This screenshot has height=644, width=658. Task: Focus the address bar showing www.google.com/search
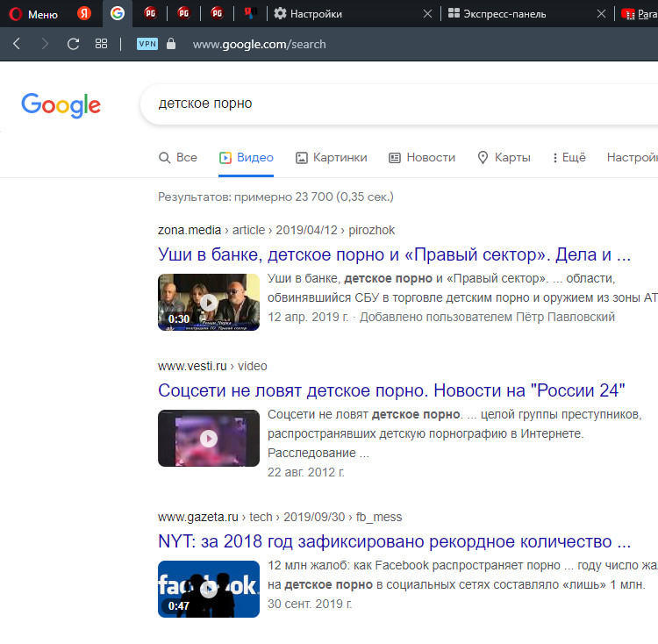tap(259, 44)
